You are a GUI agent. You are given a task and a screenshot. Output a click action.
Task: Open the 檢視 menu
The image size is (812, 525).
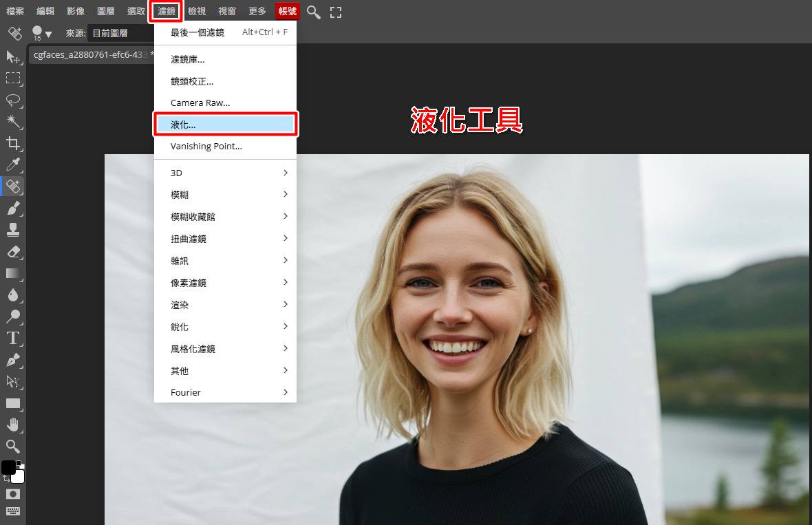pos(197,11)
